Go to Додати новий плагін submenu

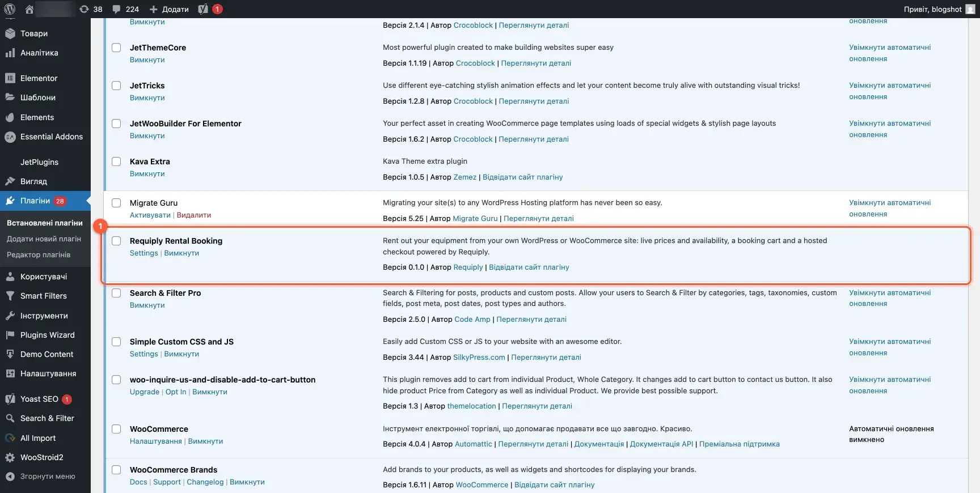click(44, 239)
